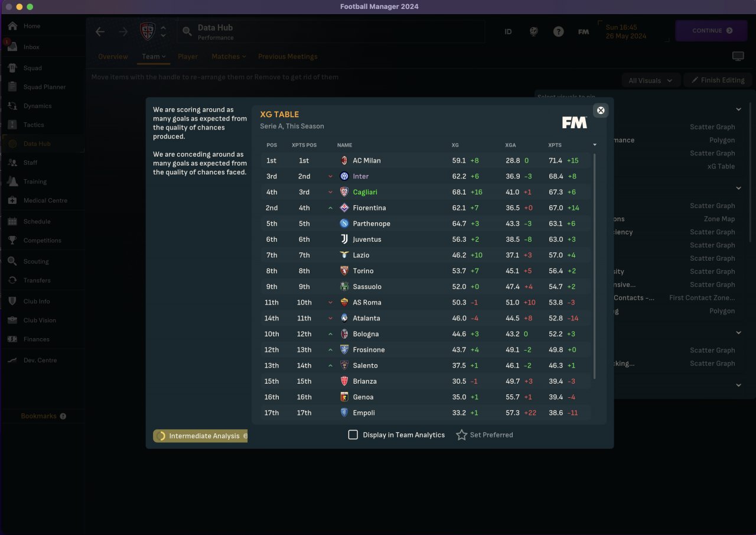Open the All Visuals dropdown
Screen dimensions: 756x535
coord(651,80)
